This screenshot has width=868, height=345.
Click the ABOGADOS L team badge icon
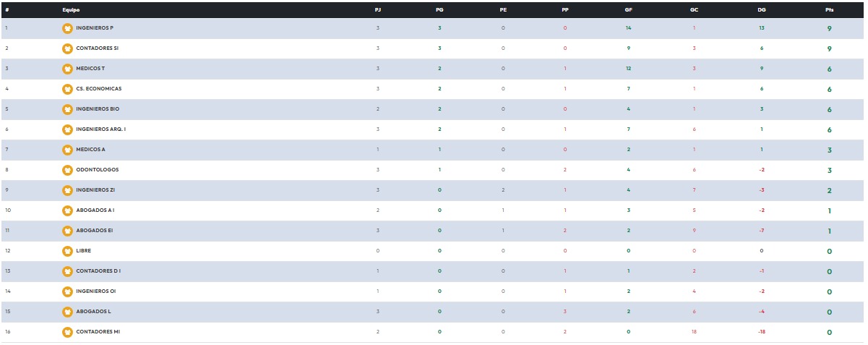67,312
